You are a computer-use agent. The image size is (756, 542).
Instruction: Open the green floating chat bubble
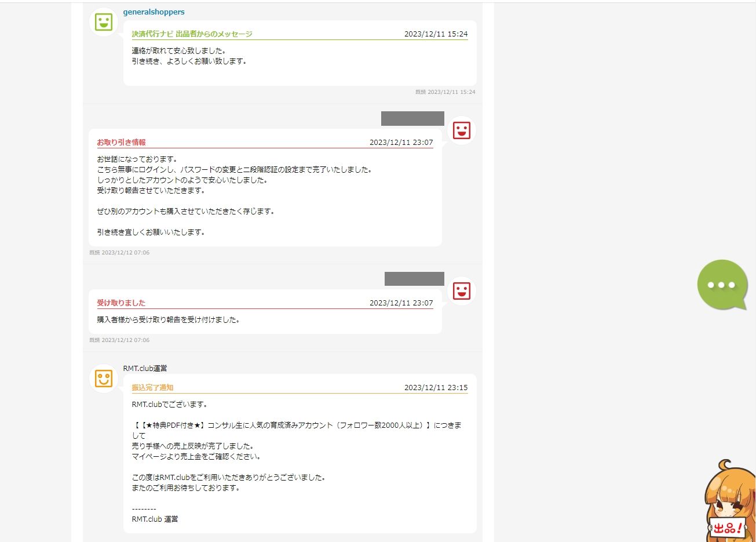click(x=721, y=285)
